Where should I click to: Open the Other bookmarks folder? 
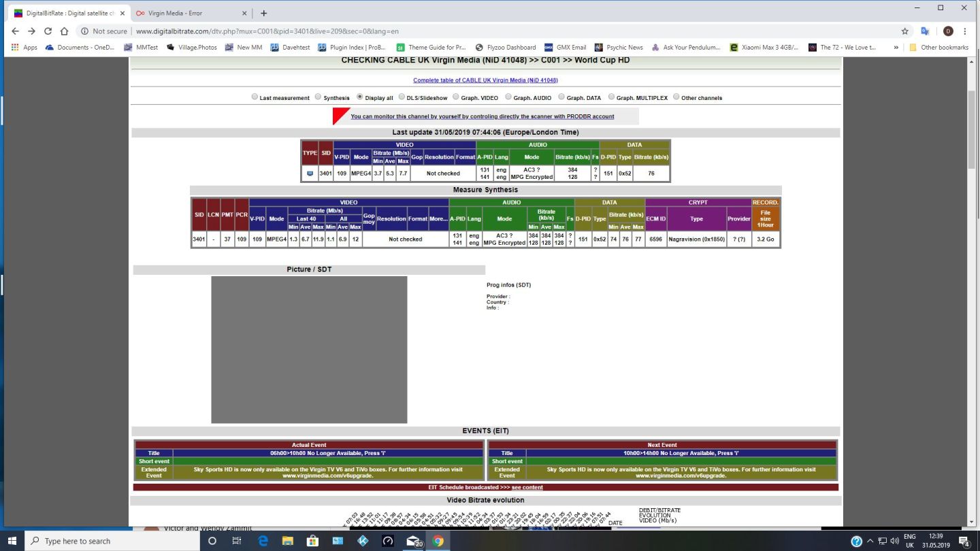pos(939,48)
